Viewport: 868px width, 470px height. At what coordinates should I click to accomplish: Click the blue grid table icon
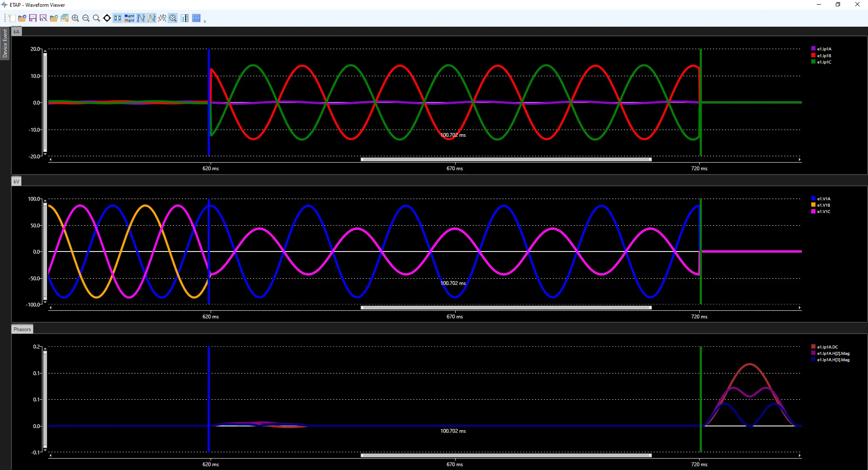[x=196, y=18]
